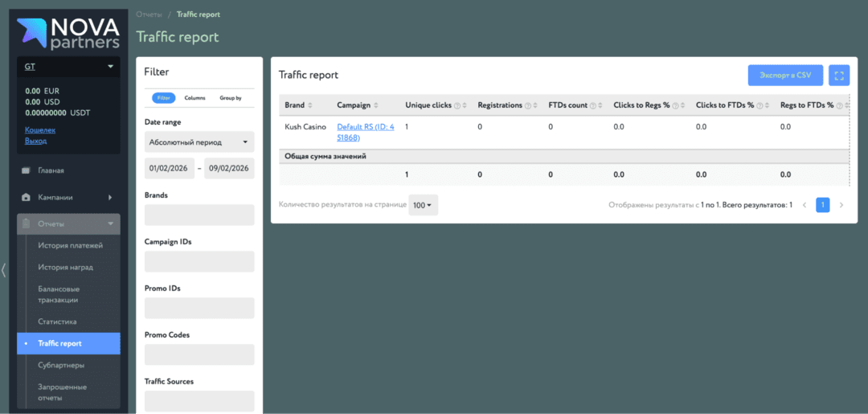Click the help icon next to Registrations
Screen dimensions: 868x414
529,105
